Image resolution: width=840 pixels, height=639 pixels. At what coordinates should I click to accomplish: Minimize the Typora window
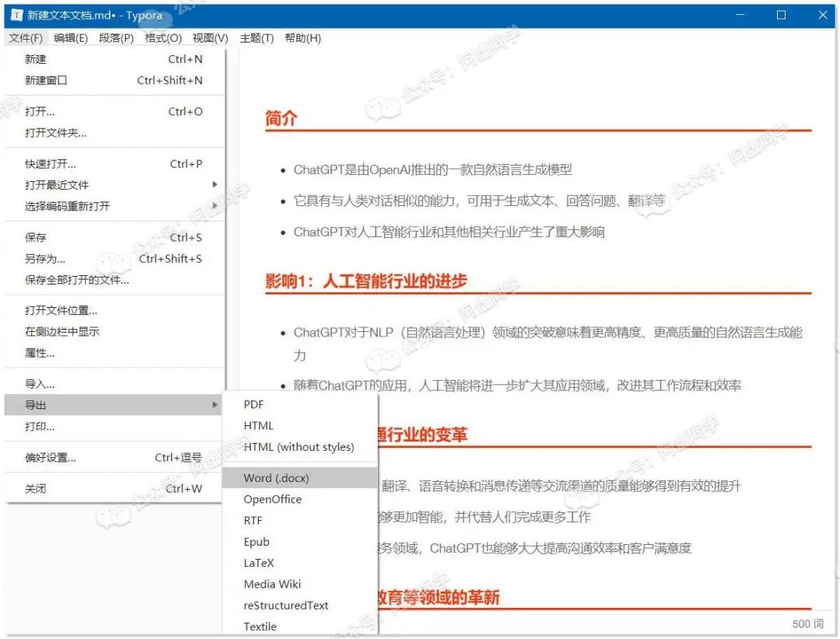[x=740, y=15]
